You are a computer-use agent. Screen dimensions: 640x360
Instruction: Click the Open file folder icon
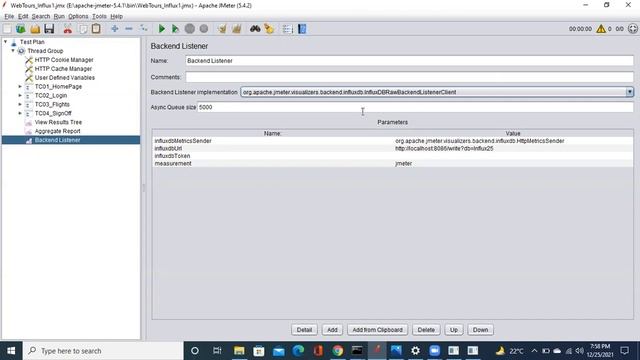pos(35,29)
